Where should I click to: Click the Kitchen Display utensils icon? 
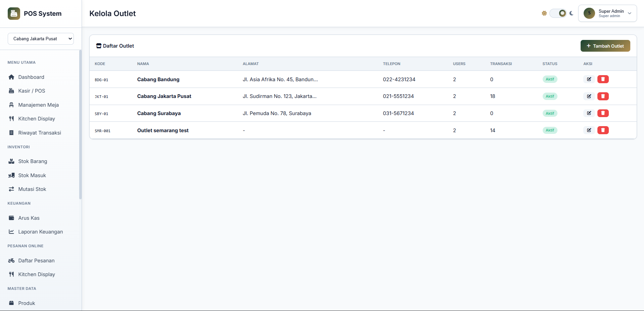(x=11, y=118)
